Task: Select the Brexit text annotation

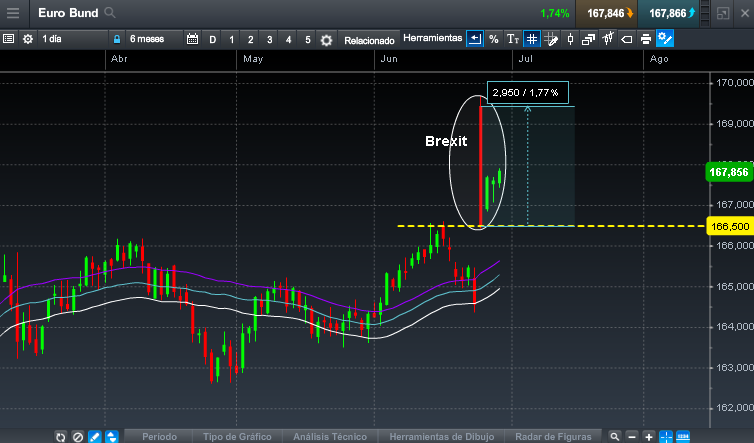Action: (446, 141)
